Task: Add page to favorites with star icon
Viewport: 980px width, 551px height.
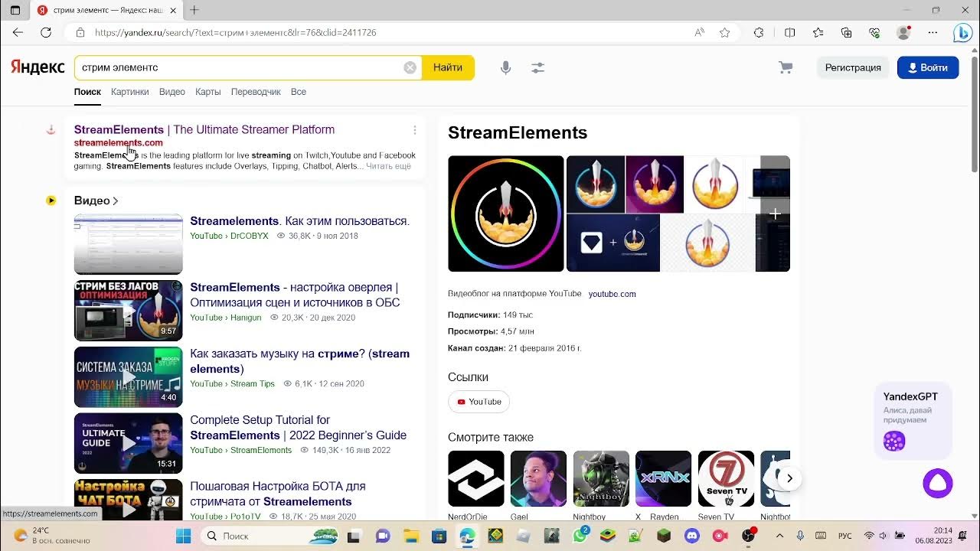Action: click(724, 33)
